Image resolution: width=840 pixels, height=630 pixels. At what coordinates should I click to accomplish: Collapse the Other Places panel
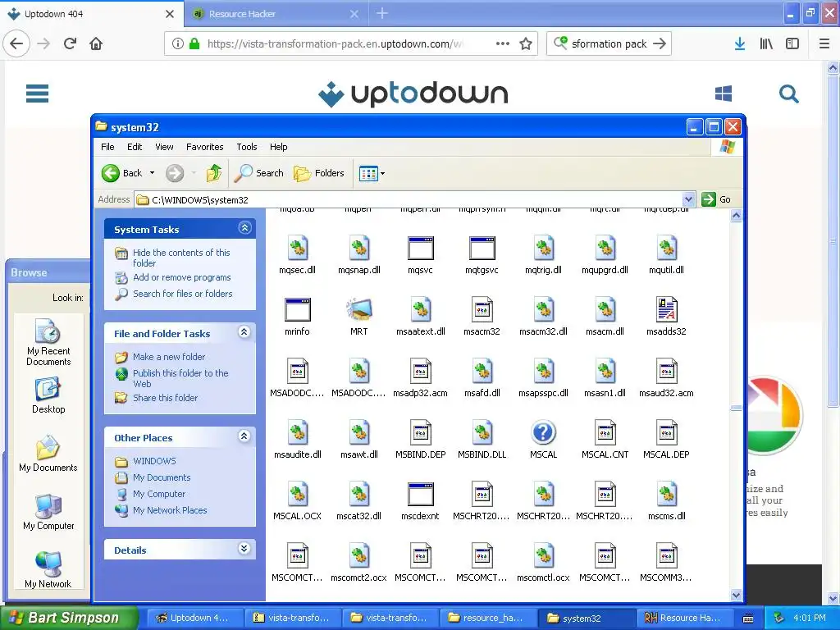pos(244,436)
